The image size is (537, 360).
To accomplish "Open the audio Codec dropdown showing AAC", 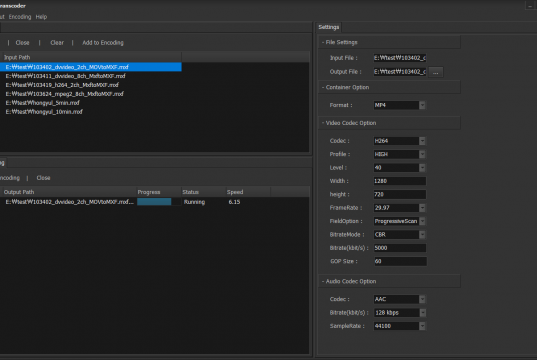I will (399, 299).
